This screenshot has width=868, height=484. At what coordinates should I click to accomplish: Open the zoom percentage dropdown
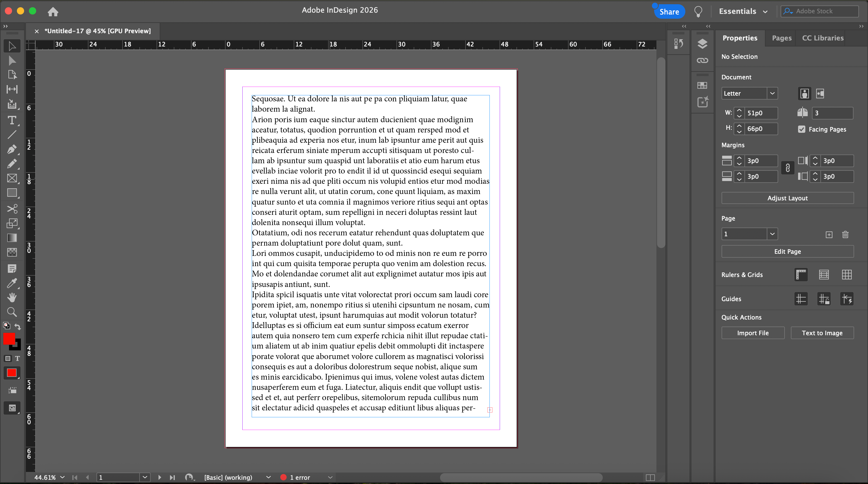[x=62, y=477]
